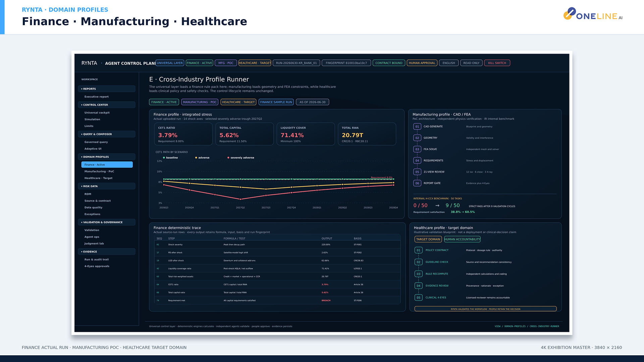Open Simulation under Control Center

92,120
